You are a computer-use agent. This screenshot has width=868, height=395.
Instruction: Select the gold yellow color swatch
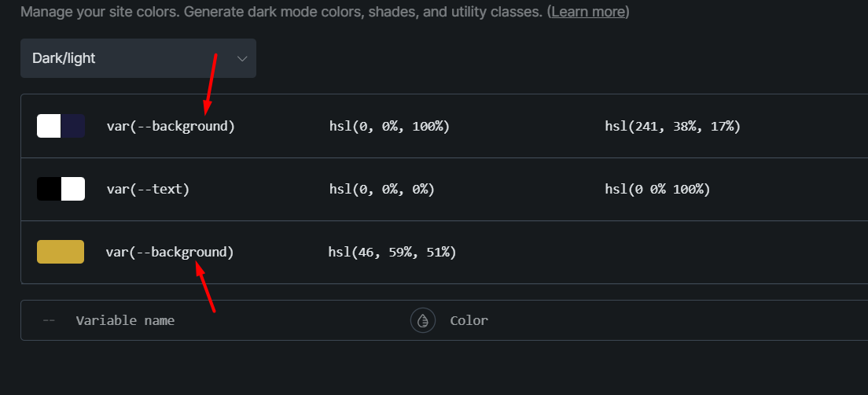61,252
